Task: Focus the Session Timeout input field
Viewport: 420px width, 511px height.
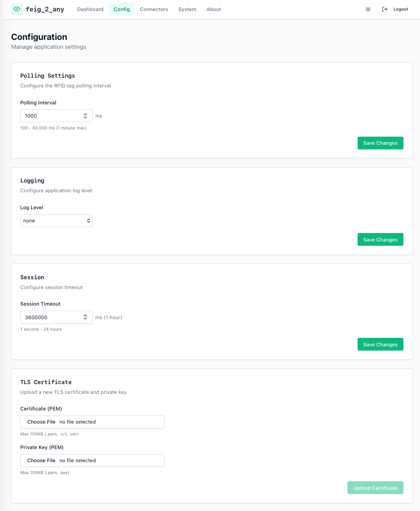Action: point(51,317)
